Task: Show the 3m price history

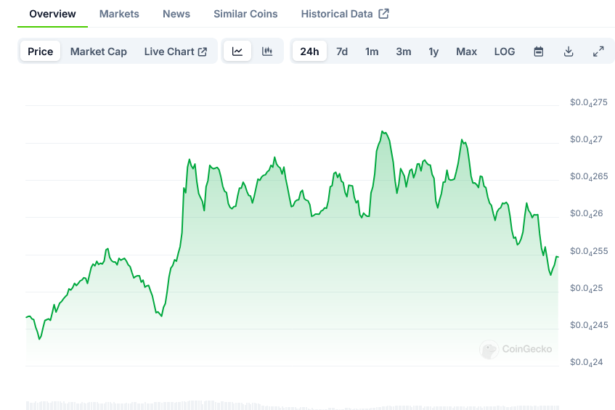Action: pos(403,52)
